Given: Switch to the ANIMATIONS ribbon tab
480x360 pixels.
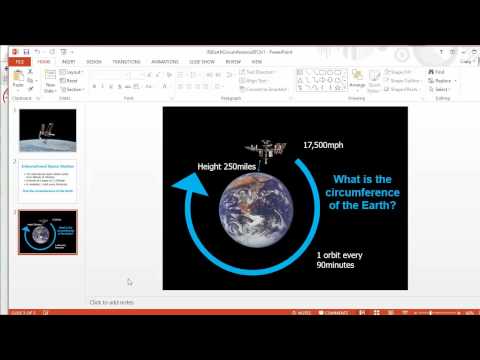Looking at the screenshot, I should tap(165, 62).
